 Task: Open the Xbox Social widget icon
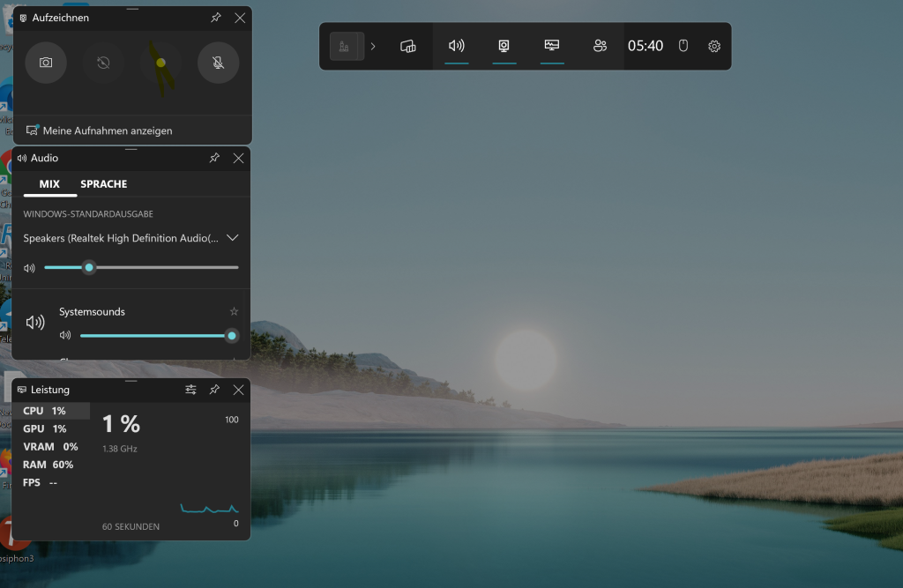[601, 46]
